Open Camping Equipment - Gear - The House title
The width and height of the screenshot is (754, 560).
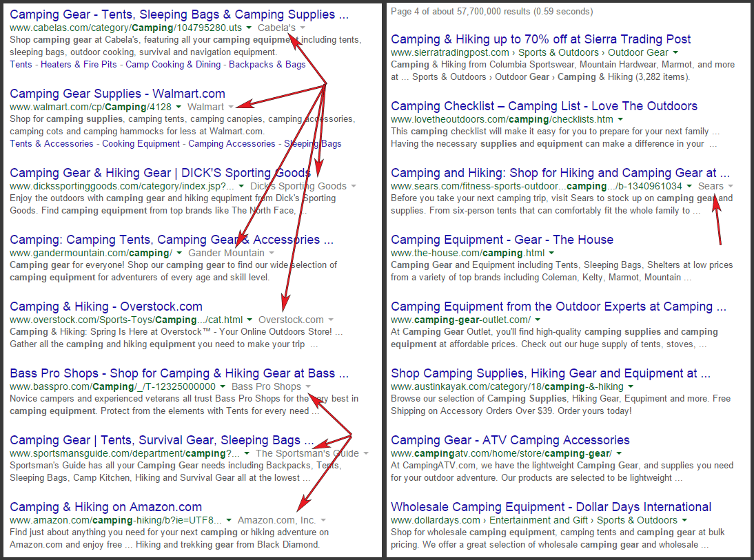pyautogui.click(x=502, y=240)
